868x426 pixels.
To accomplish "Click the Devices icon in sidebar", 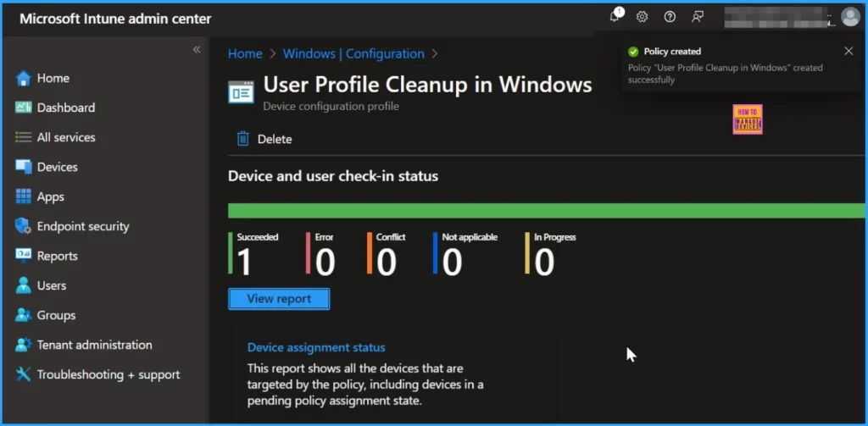I will pos(23,167).
